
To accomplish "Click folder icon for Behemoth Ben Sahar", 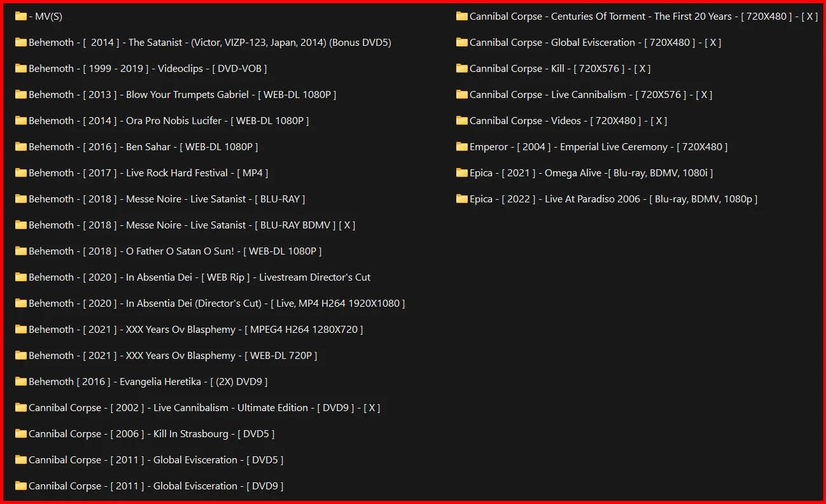I will (x=21, y=147).
